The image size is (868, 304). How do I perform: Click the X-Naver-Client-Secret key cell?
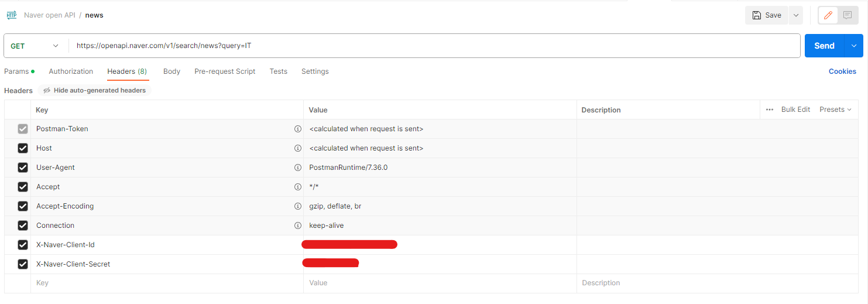click(167, 264)
